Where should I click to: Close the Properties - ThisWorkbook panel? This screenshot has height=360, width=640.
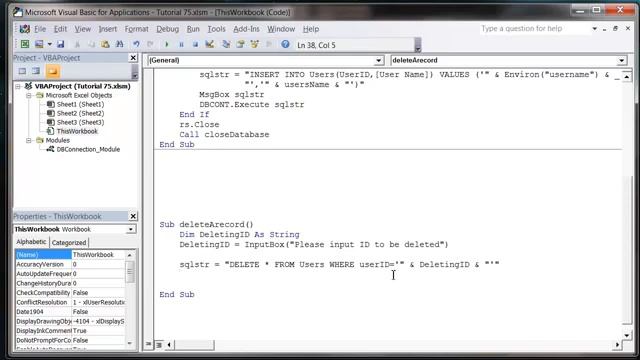[x=133, y=216]
